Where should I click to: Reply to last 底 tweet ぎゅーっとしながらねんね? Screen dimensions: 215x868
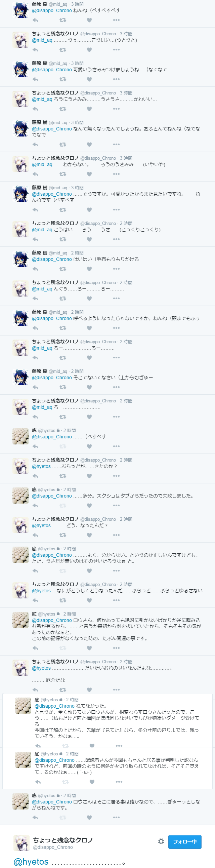pyautogui.click(x=35, y=818)
